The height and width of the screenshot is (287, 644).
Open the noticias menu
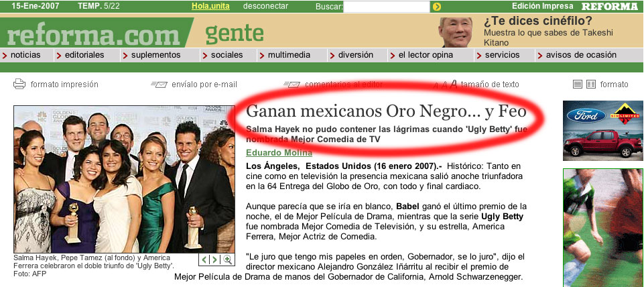[25, 55]
